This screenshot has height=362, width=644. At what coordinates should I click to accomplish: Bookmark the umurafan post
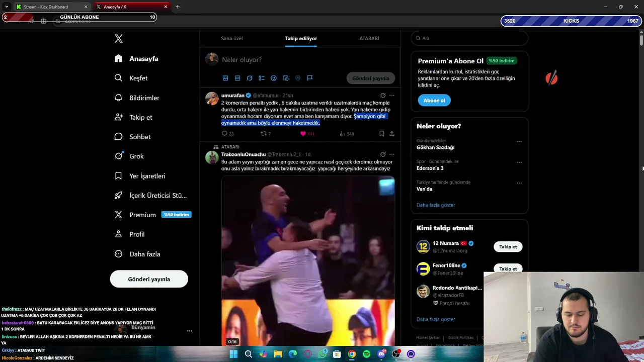tap(381, 134)
